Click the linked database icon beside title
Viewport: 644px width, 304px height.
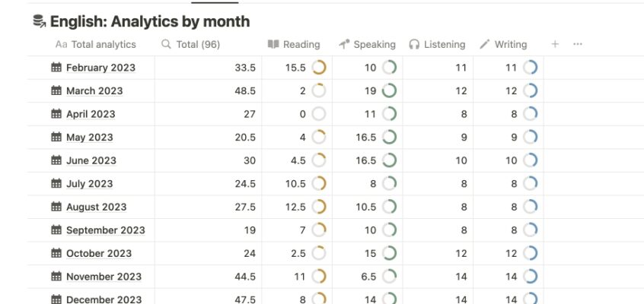pos(40,21)
